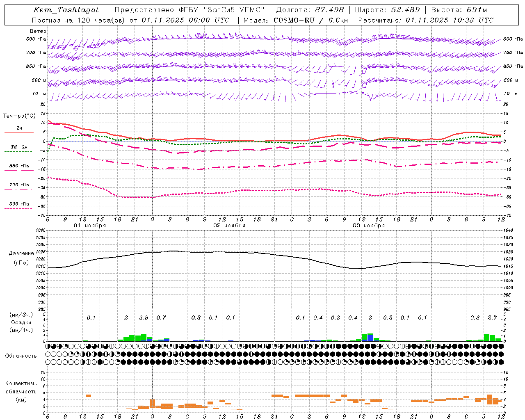Click the Давление pressure chart label

tap(21, 253)
